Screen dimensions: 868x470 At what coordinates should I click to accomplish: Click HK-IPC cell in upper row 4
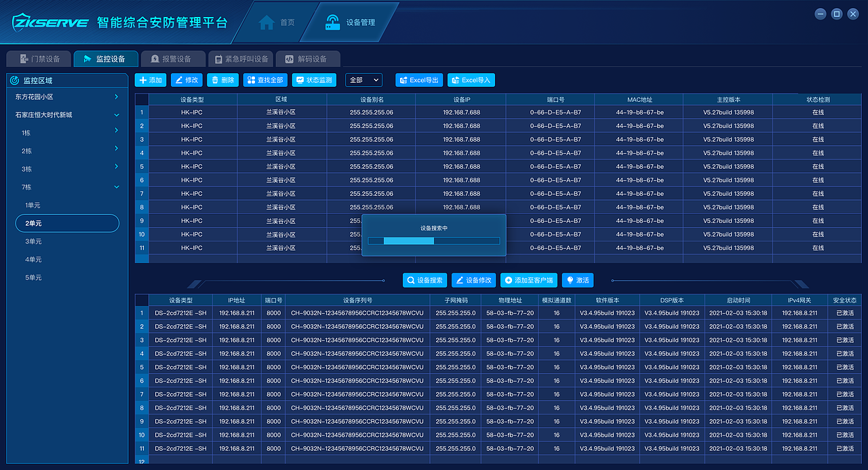(192, 153)
